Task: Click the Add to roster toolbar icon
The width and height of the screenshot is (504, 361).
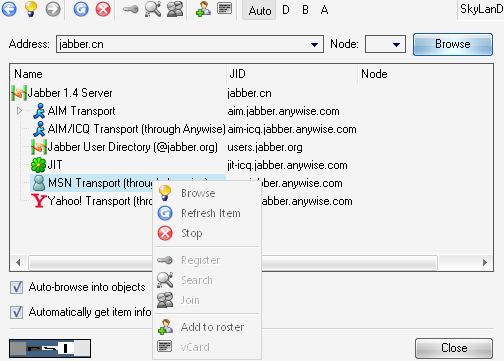Action: point(203,9)
